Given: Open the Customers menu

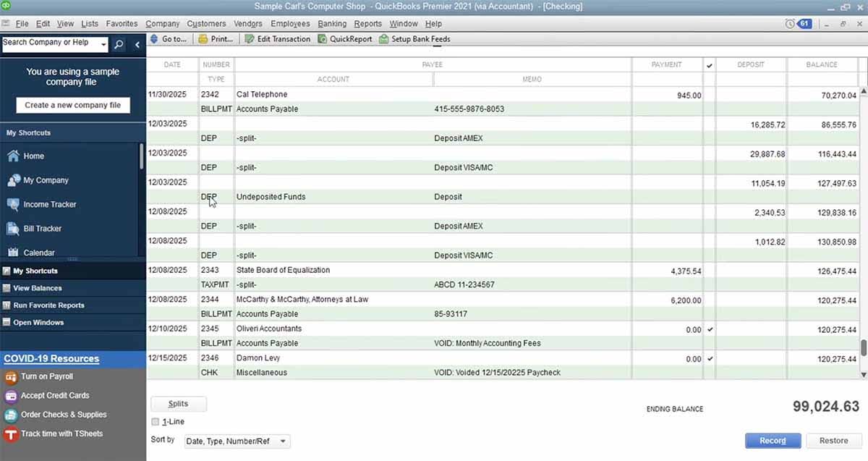Looking at the screenshot, I should pos(206,23).
